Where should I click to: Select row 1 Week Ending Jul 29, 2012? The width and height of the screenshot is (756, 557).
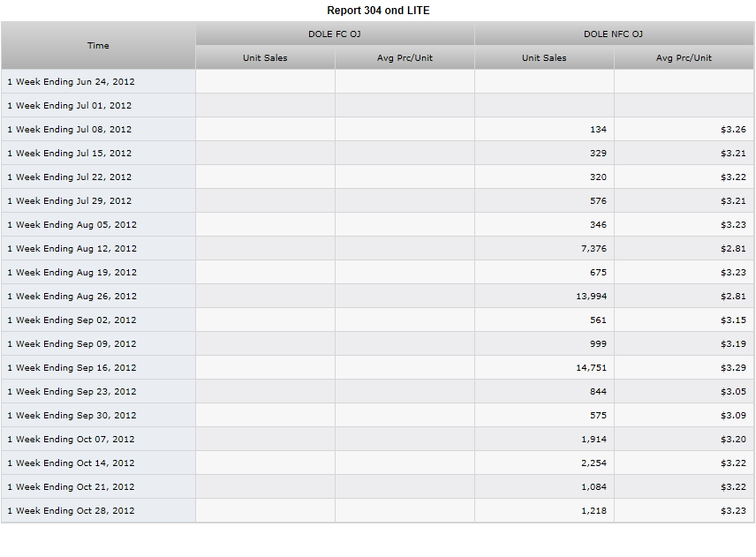(377, 200)
